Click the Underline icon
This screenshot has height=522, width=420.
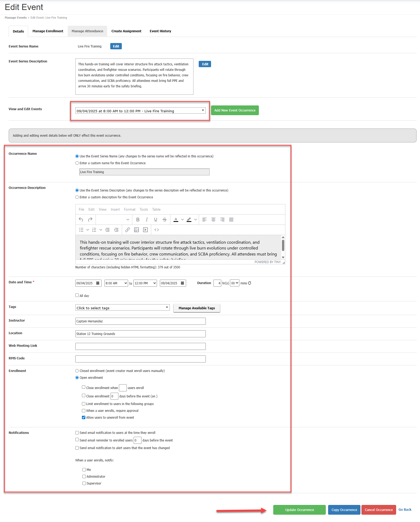[x=155, y=220]
